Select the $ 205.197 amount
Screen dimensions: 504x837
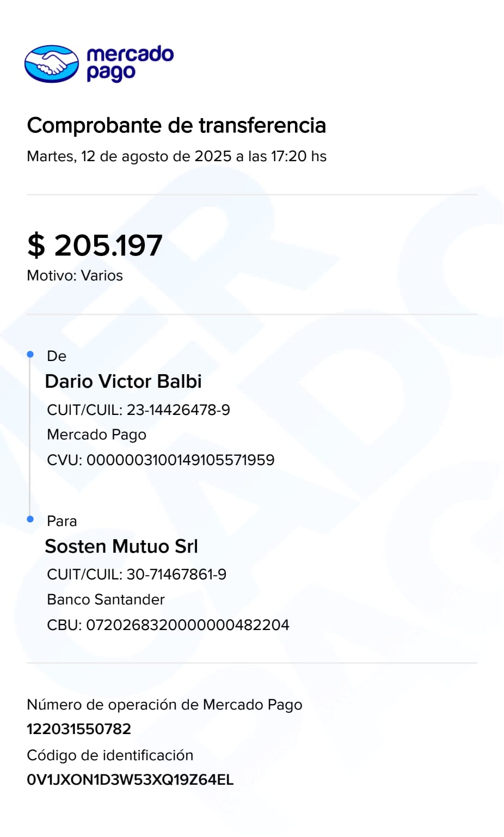click(95, 245)
